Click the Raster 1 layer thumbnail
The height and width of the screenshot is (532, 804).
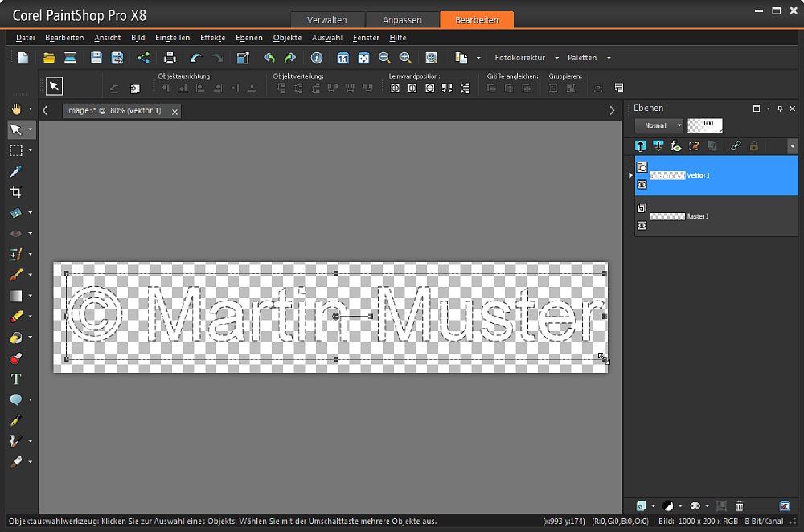[667, 216]
